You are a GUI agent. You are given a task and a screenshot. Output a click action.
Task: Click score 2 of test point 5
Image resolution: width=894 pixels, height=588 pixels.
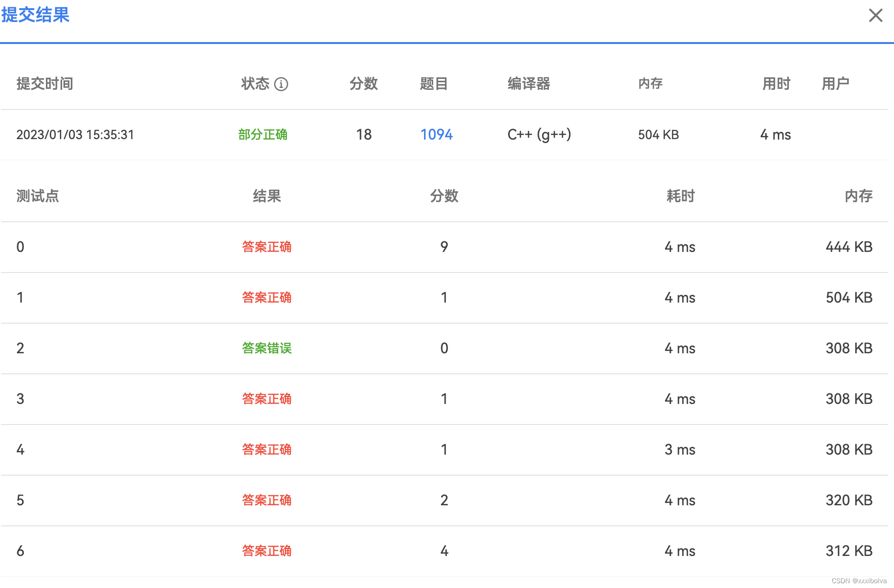click(444, 501)
